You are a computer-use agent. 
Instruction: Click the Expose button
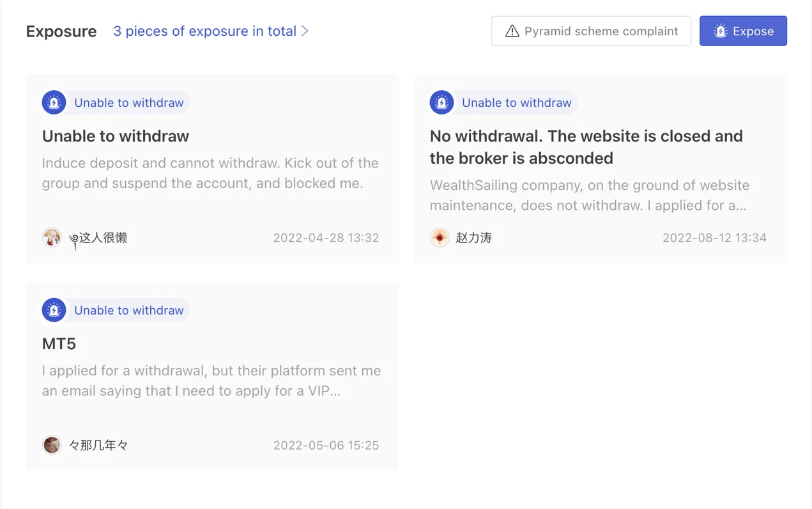click(743, 31)
